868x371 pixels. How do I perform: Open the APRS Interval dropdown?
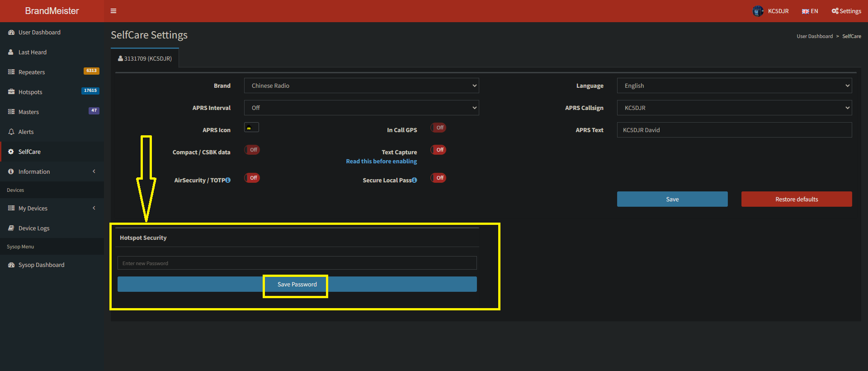[x=362, y=108]
